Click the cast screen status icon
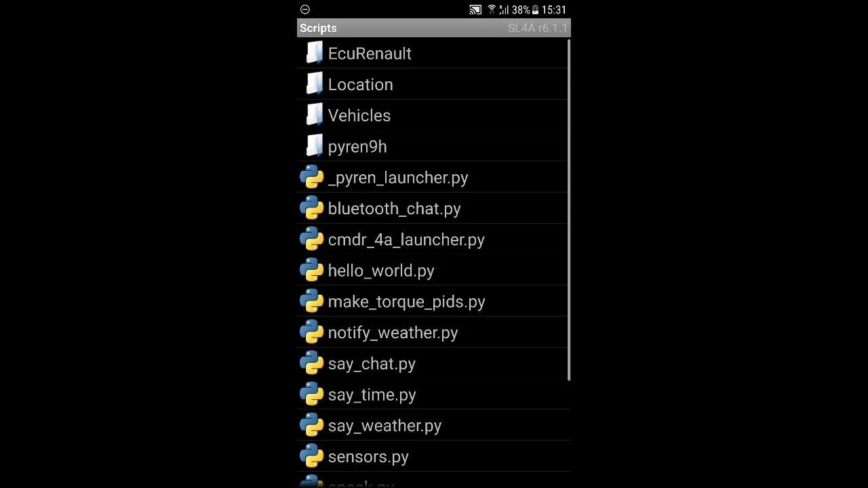This screenshot has width=868, height=488. (x=475, y=9)
